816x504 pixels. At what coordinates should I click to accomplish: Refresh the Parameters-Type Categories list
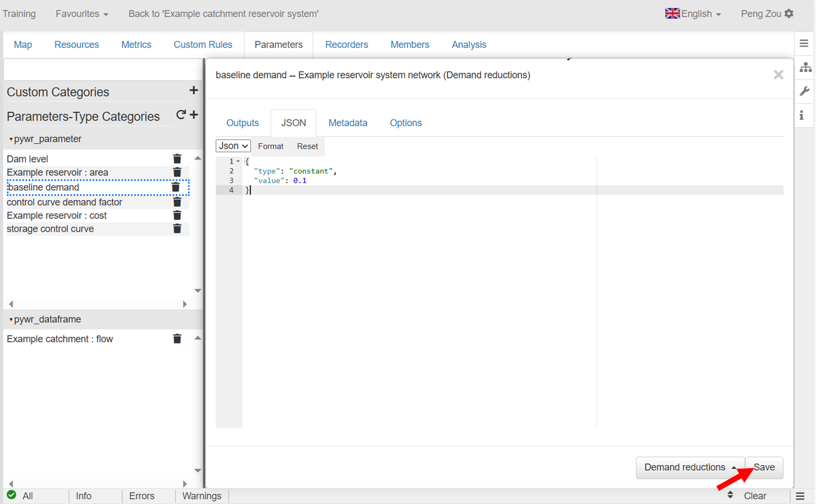point(181,115)
